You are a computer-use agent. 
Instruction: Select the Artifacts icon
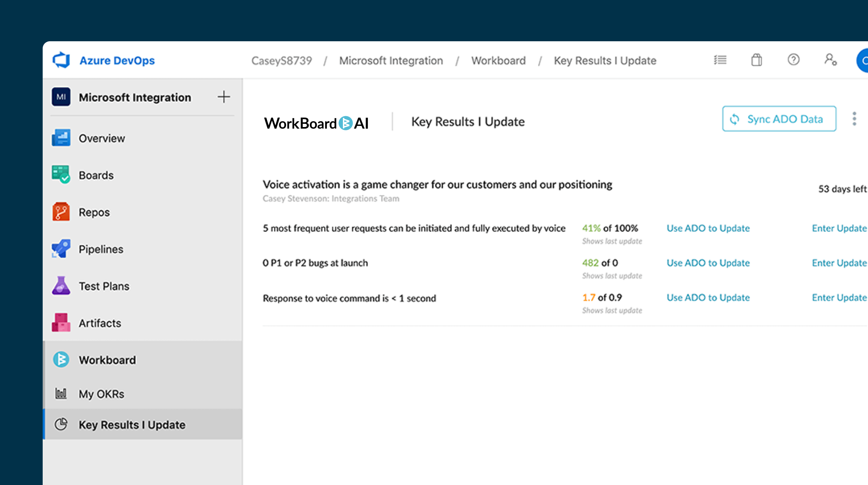point(61,323)
